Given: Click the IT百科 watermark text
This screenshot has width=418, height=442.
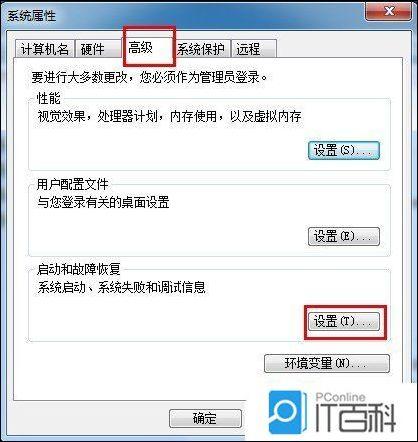Looking at the screenshot, I should click(x=355, y=417).
